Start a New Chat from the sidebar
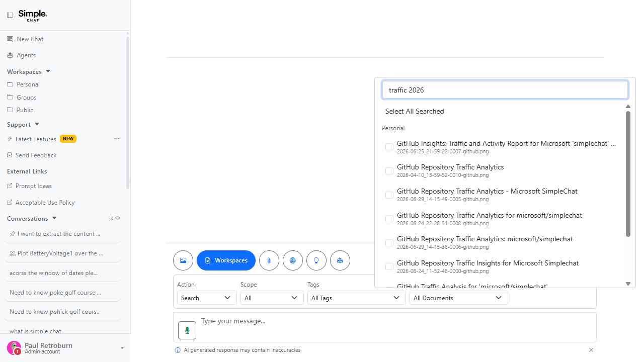Screen dimensions: 644x362 [30, 39]
